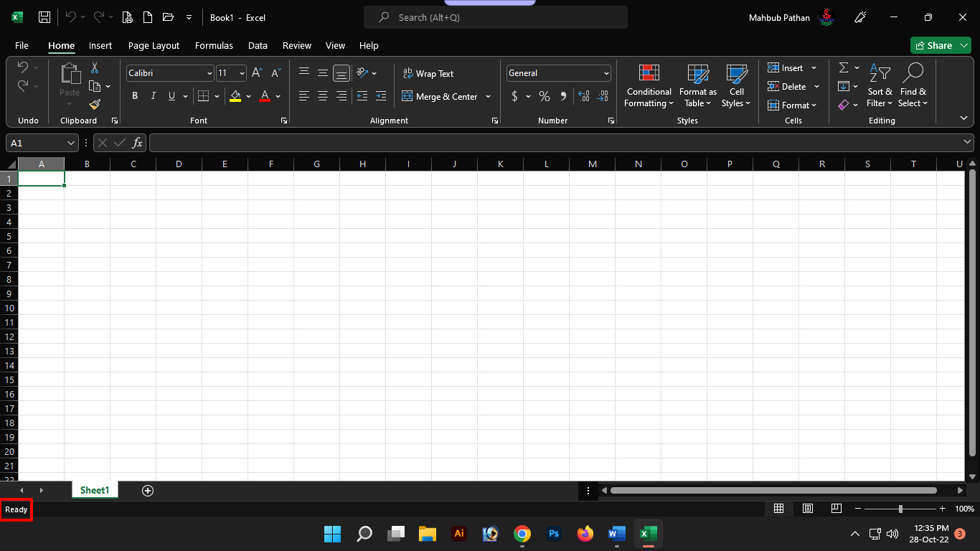Click the Insert Function fx icon
Screen dimensions: 980x551
[x=137, y=143]
